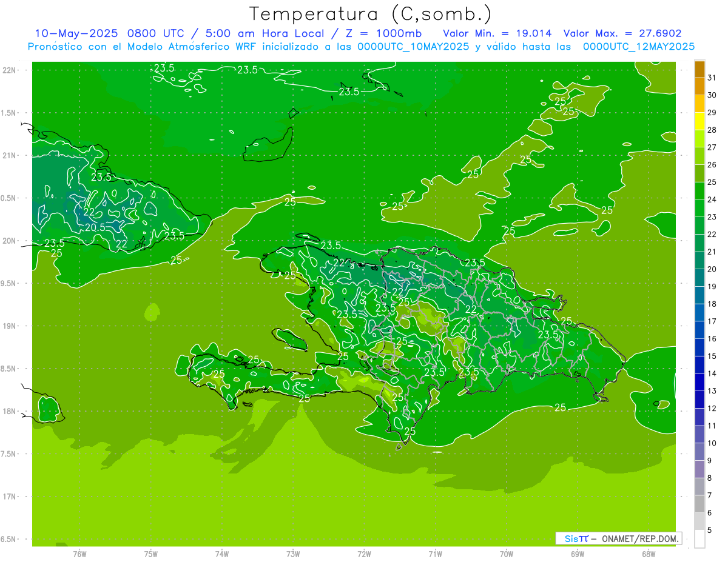
Task: Click the '75W' longitude label
Action: coord(151,554)
